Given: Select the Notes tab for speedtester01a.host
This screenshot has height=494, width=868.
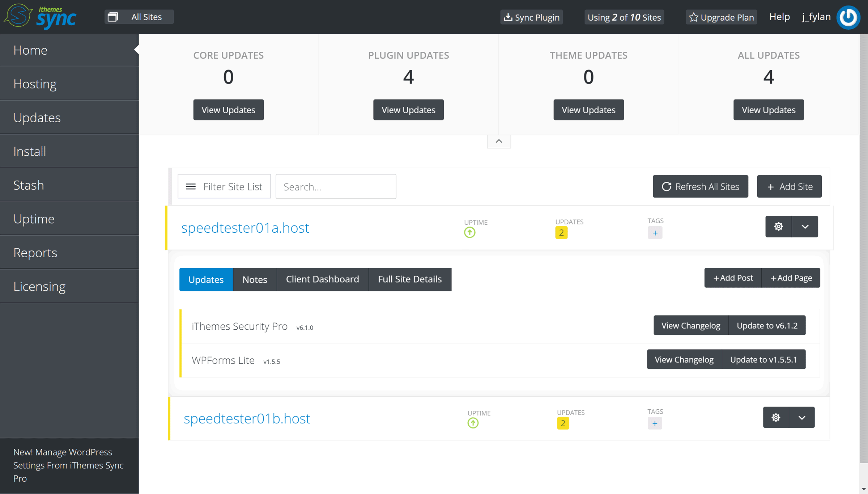Looking at the screenshot, I should click(x=255, y=279).
